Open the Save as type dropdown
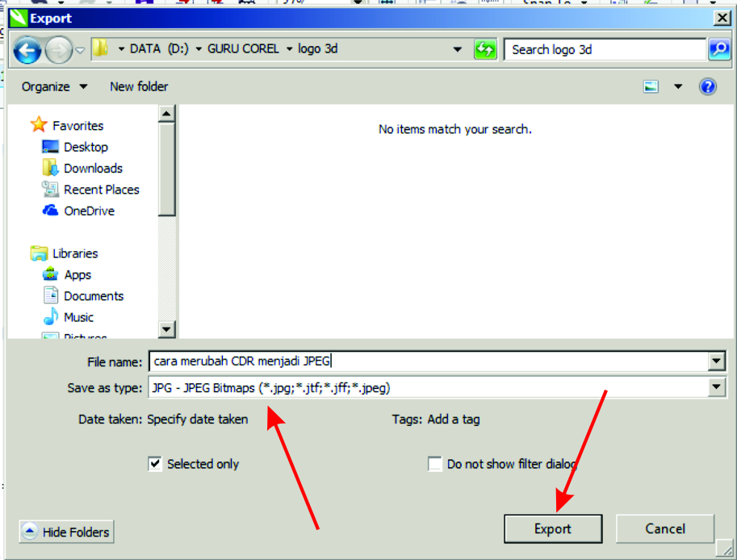The image size is (737, 560). pyautogui.click(x=715, y=388)
